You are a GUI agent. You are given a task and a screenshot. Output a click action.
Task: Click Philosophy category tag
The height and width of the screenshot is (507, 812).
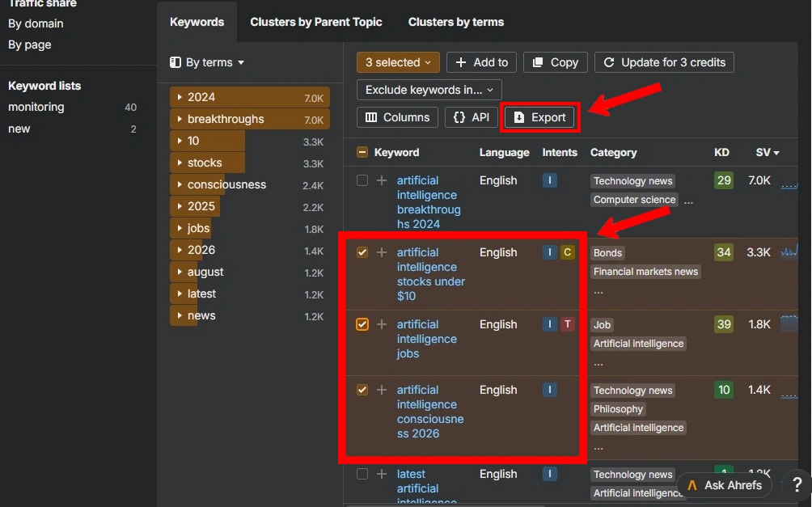pyautogui.click(x=618, y=409)
